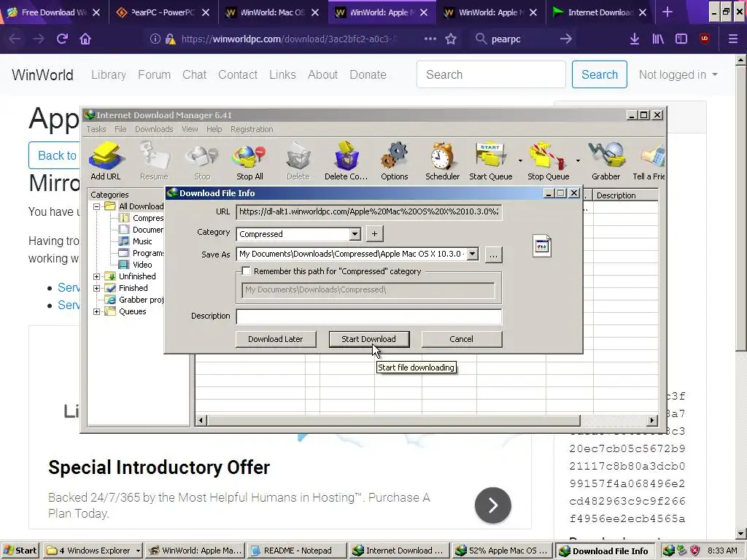Click in the Description input field

pos(368,316)
